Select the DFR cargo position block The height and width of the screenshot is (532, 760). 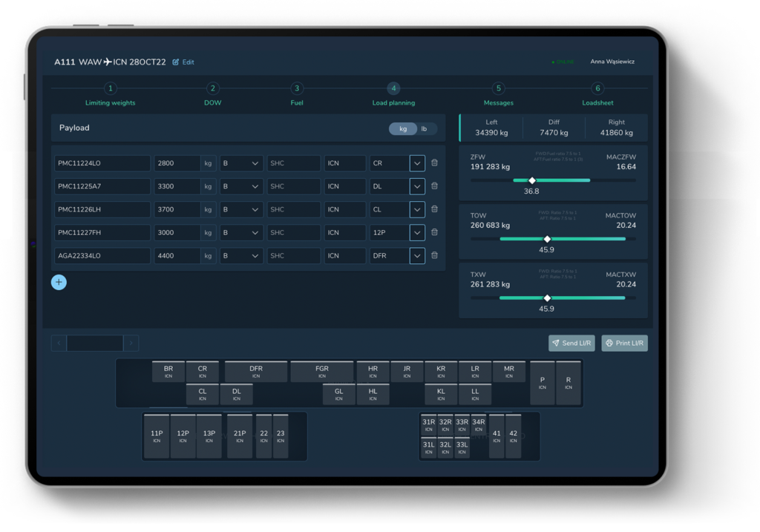[x=256, y=371]
